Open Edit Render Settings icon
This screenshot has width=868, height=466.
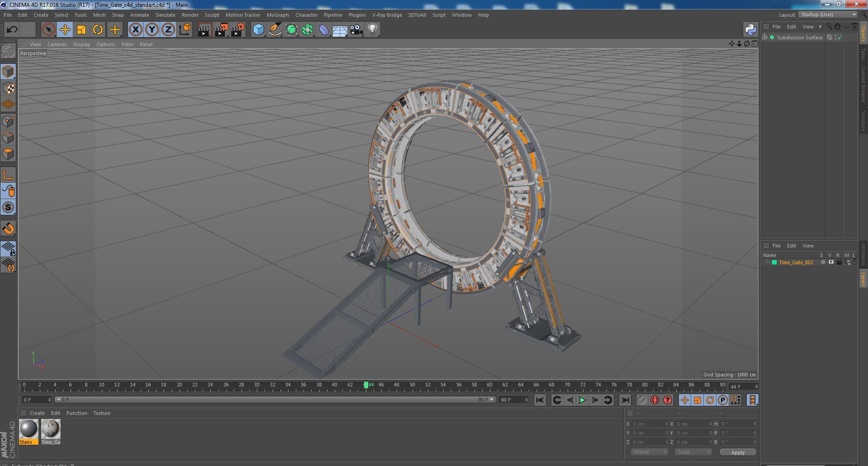coord(237,30)
